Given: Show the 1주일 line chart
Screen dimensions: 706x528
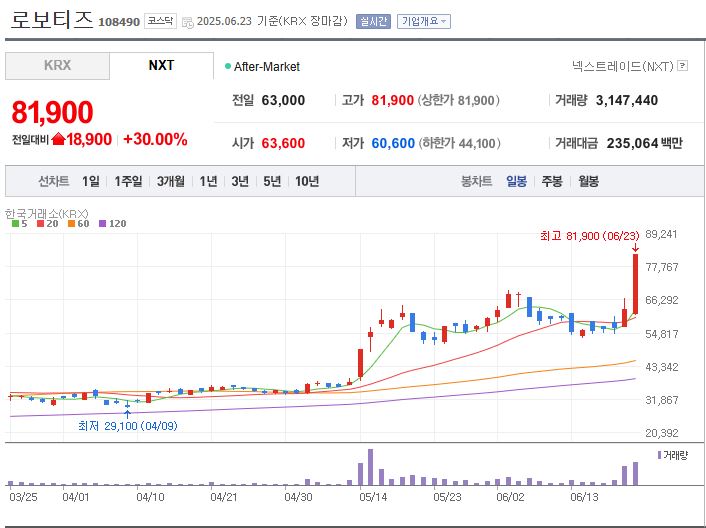Looking at the screenshot, I should [x=128, y=181].
